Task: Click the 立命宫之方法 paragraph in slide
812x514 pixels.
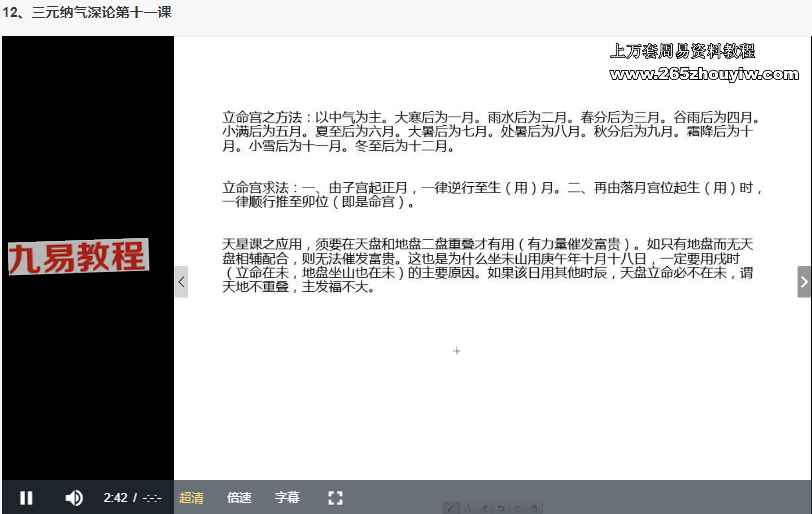Action: 490,131
